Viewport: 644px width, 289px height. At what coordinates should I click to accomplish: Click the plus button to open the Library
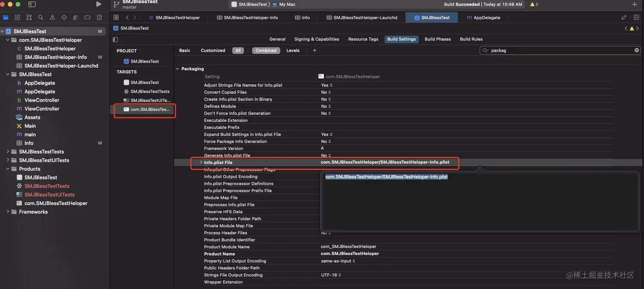635,4
